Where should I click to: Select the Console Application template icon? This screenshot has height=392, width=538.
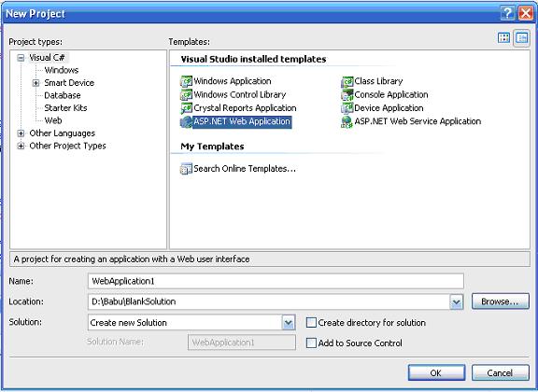coord(347,95)
